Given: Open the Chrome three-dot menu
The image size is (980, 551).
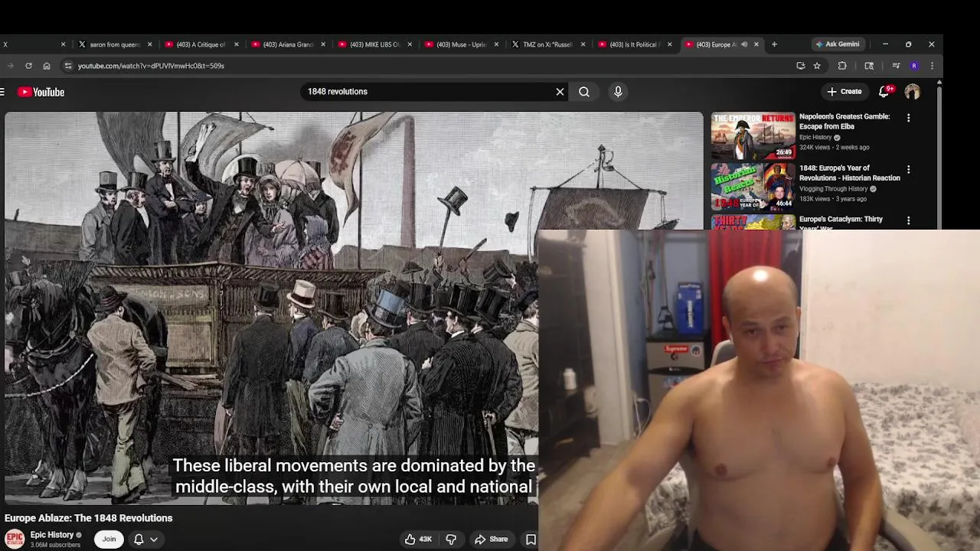Looking at the screenshot, I should (932, 66).
